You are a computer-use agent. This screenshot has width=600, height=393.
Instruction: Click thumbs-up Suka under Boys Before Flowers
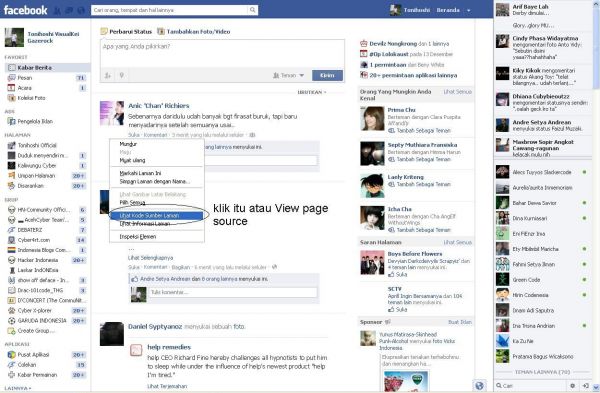(x=398, y=274)
